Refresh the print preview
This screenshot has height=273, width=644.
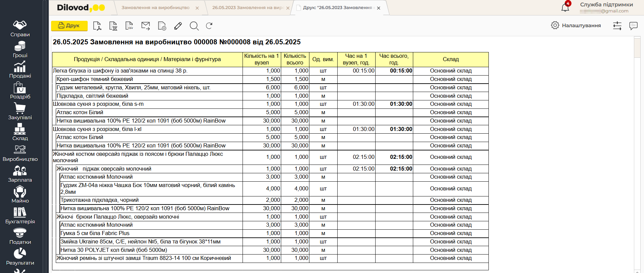(209, 26)
